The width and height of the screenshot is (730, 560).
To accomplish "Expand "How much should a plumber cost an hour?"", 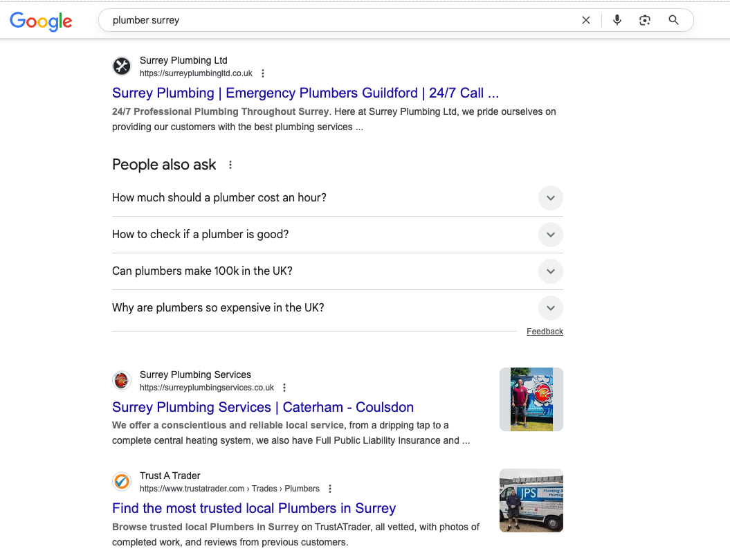I will [550, 198].
